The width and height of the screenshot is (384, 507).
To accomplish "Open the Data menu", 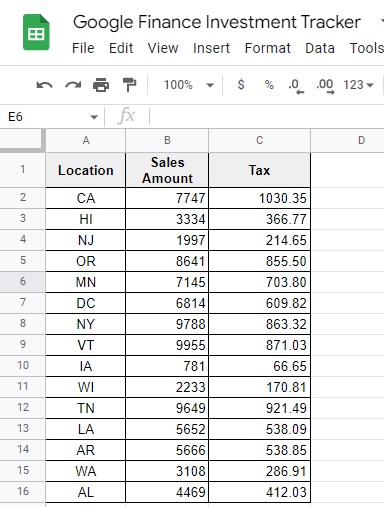I will point(320,48).
